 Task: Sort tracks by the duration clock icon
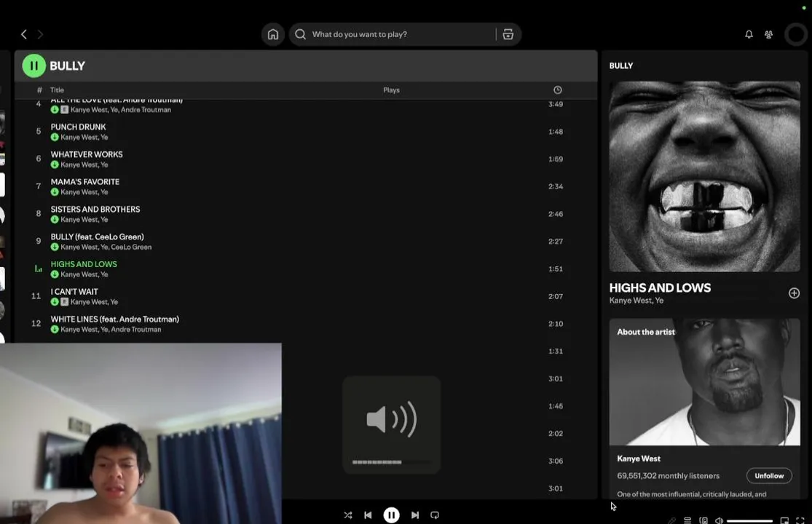pos(557,90)
